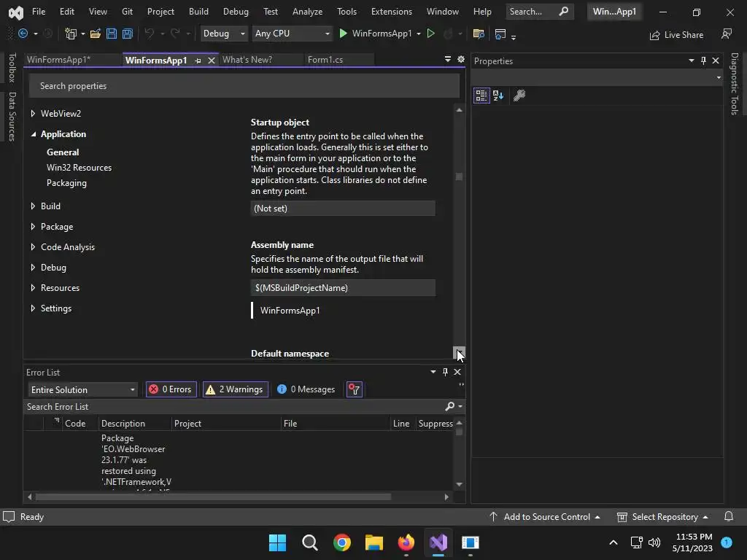The image size is (747, 560).
Task: Pin the Properties panel
Action: 703,61
